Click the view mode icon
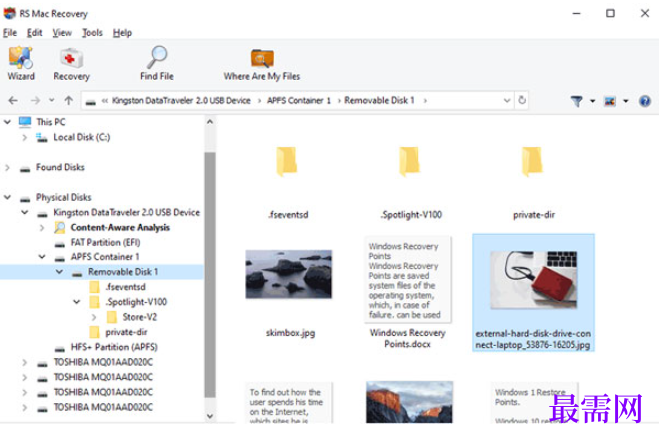This screenshot has width=661, height=440. tap(610, 101)
